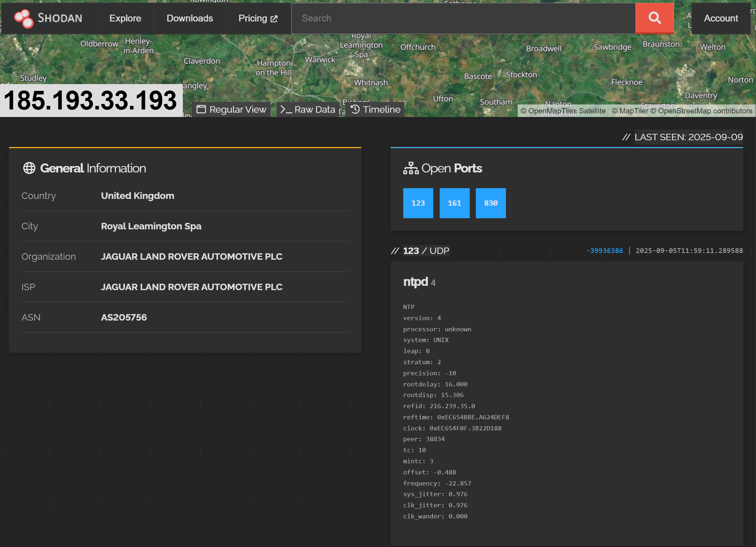Click the OpenStreetMap contributors attribution link

click(701, 111)
